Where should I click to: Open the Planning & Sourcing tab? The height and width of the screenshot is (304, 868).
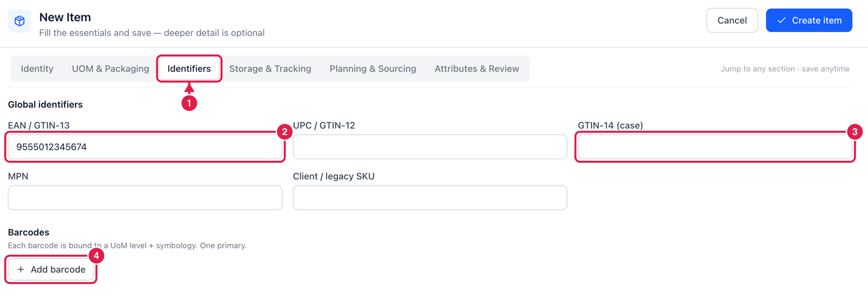tap(373, 69)
